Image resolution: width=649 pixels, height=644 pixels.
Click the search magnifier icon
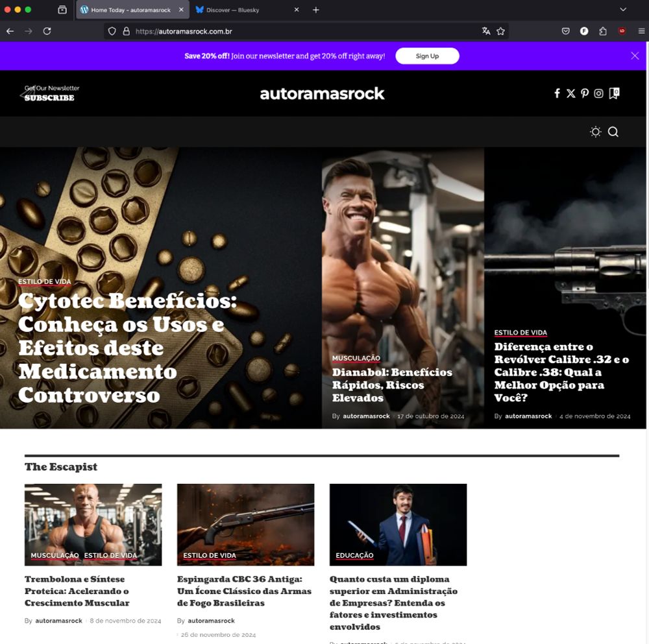point(613,132)
